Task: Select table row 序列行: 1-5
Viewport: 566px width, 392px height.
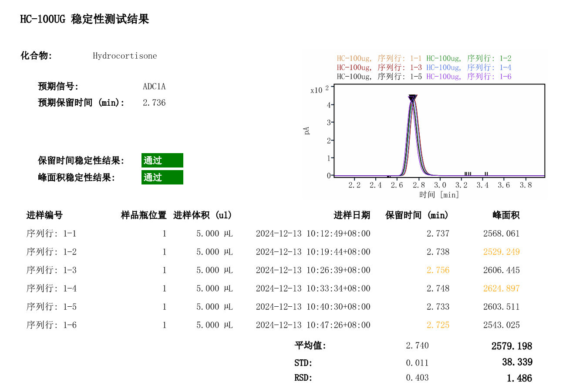Action: (273, 307)
